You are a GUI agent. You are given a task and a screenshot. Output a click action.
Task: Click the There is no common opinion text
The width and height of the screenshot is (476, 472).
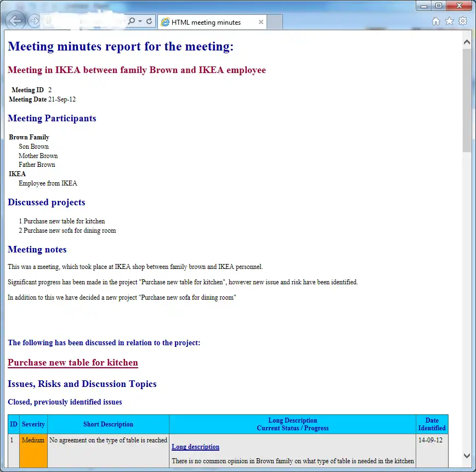(293, 461)
